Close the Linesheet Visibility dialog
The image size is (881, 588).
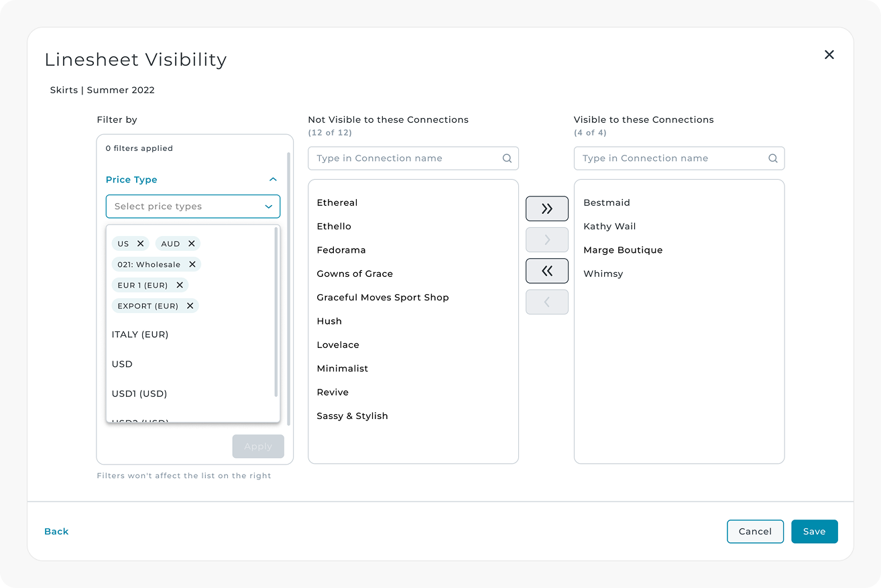click(x=829, y=55)
